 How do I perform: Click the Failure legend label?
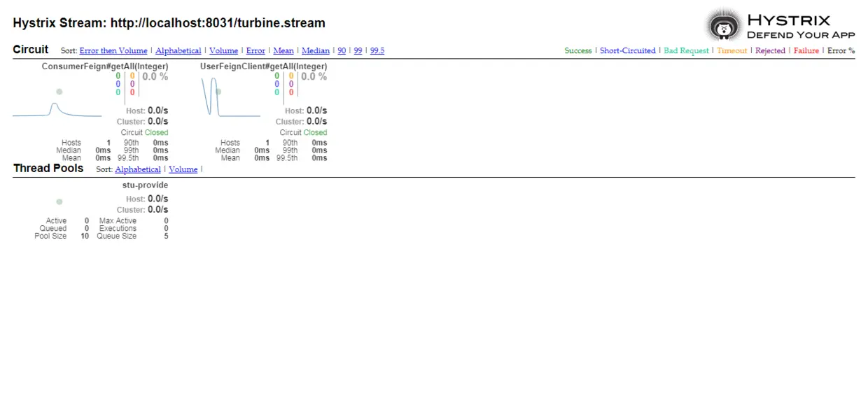click(806, 51)
